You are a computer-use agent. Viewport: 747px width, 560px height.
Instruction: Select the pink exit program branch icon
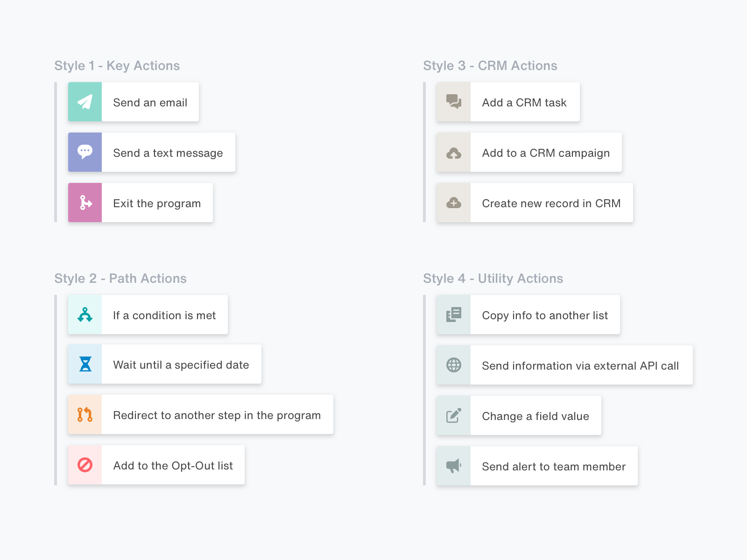click(x=85, y=203)
